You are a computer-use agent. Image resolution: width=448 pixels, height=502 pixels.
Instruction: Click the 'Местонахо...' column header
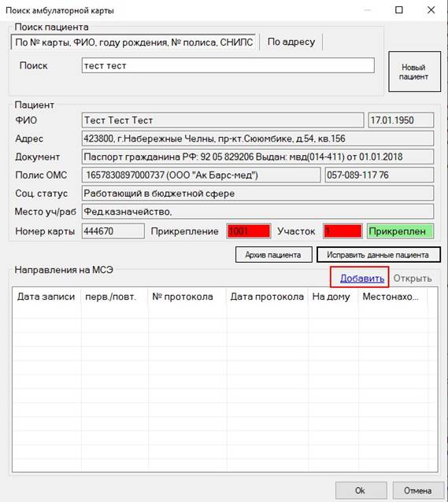(393, 297)
